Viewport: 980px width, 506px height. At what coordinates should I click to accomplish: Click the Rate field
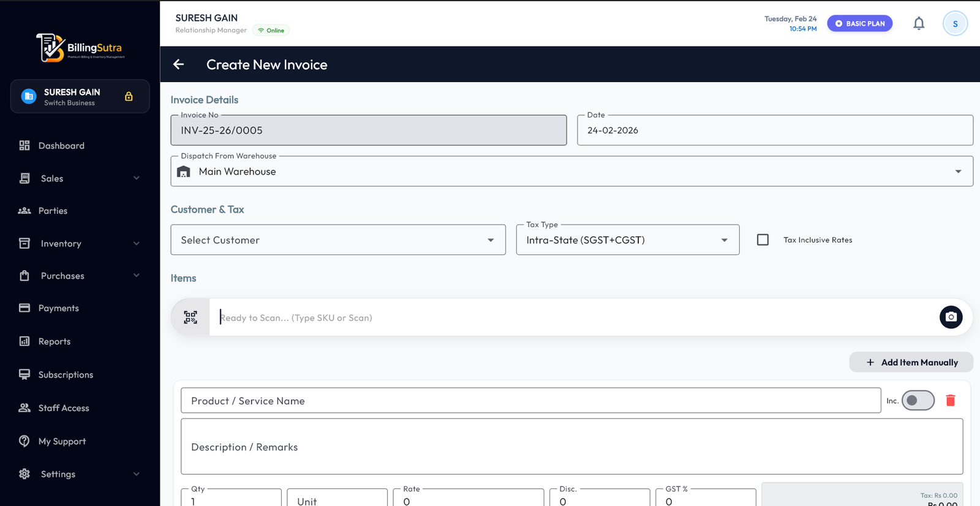(469, 497)
